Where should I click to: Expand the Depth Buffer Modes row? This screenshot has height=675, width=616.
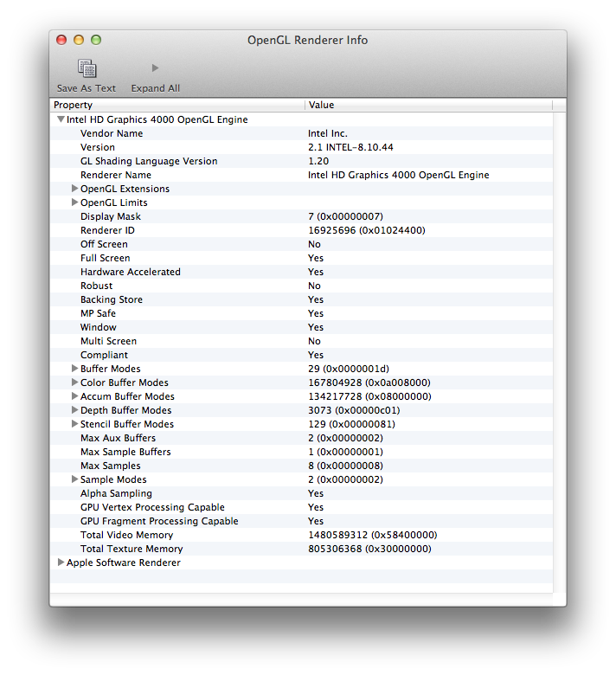74,409
